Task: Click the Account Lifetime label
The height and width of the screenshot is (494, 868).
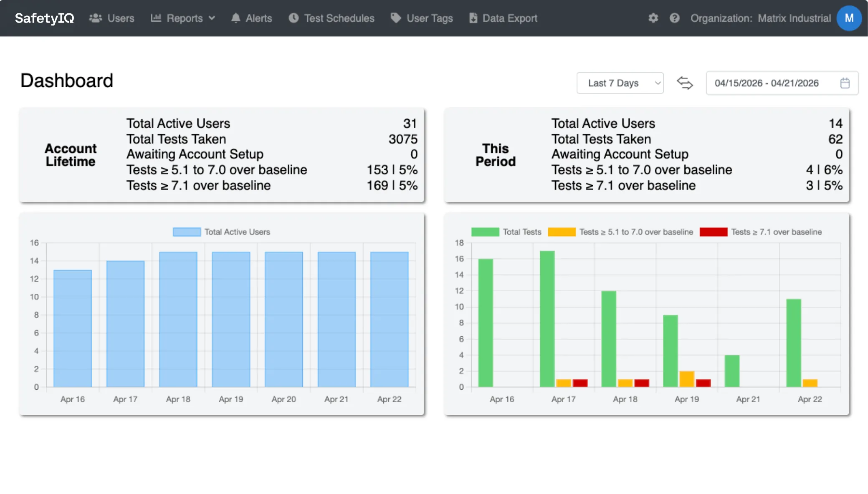Action: (x=71, y=155)
